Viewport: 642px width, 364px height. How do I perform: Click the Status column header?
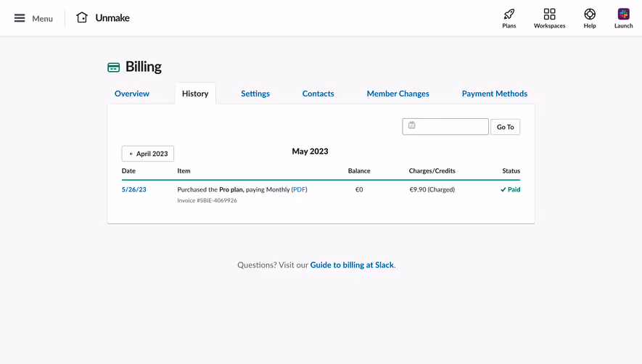[x=511, y=170]
